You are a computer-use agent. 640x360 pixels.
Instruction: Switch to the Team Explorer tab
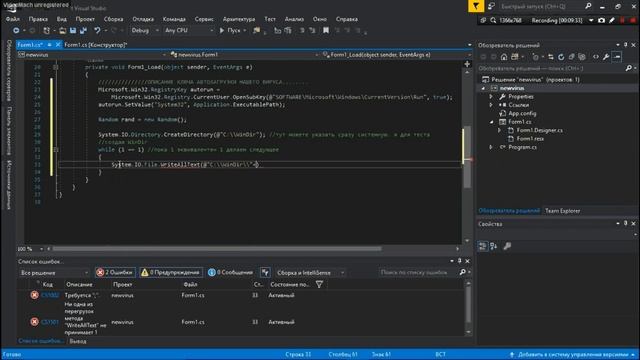coord(562,211)
